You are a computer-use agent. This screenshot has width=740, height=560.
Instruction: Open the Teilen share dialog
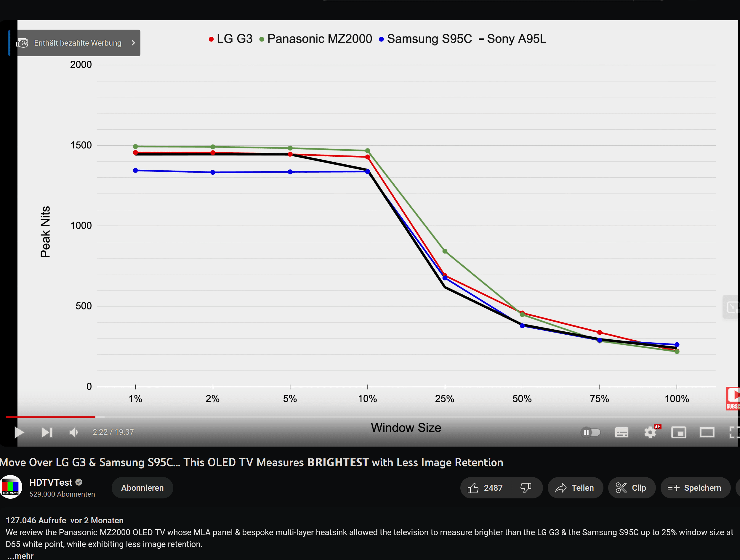(x=575, y=488)
